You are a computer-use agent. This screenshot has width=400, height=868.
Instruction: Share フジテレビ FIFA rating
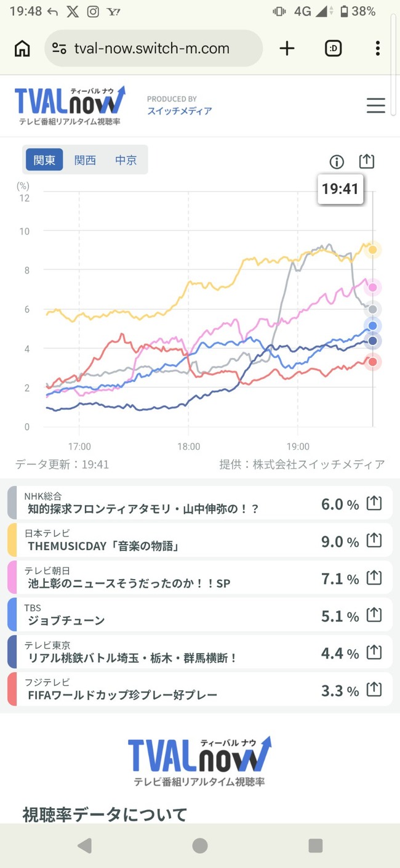[374, 689]
